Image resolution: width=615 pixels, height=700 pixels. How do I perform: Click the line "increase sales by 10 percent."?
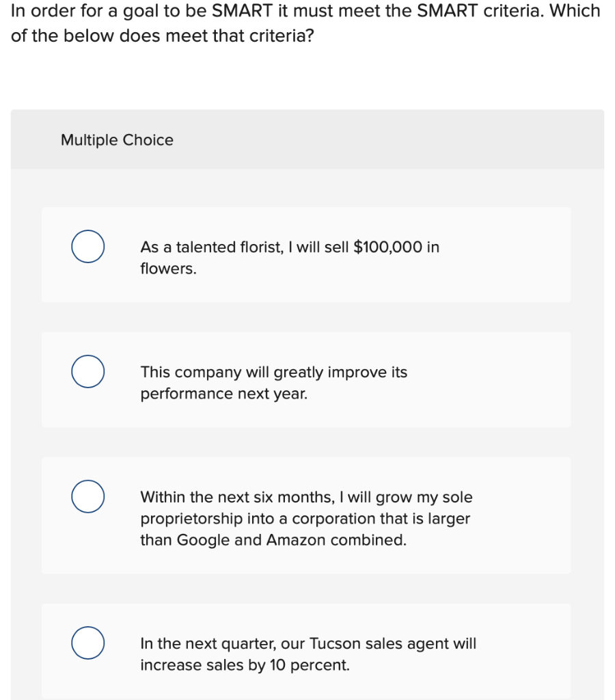click(245, 665)
